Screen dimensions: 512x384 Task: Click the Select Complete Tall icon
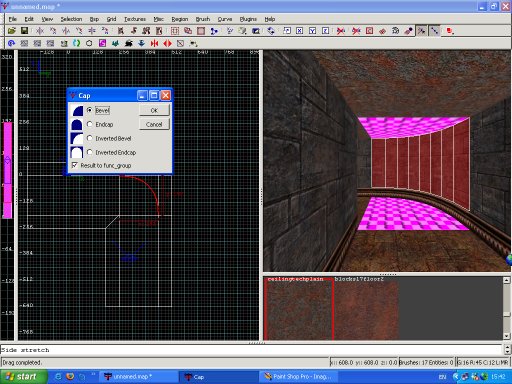coord(121,31)
